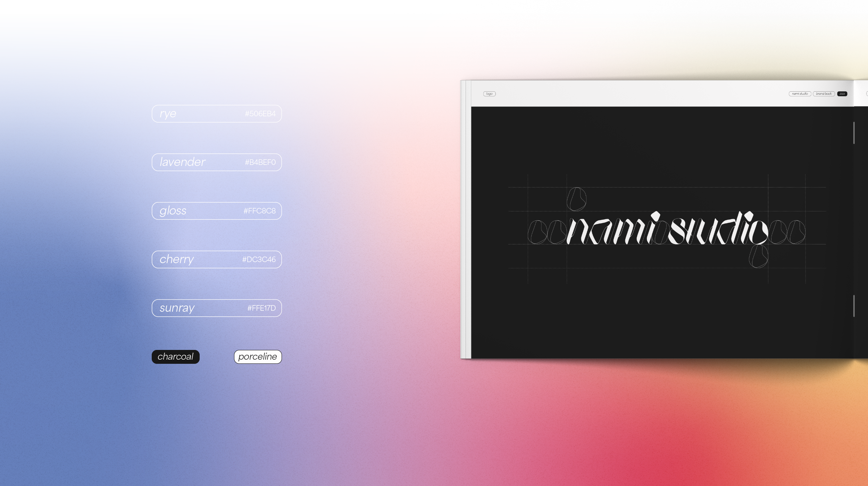868x486 pixels.
Task: Click the black 2024 badge
Action: pyautogui.click(x=842, y=94)
